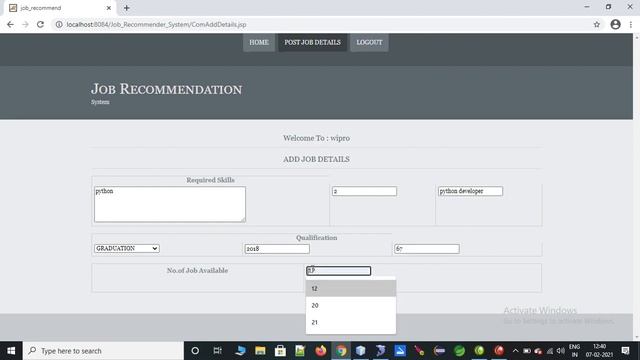Screen dimensions: 640x360
Task: Click the Welcome To : wipro text
Action: [316, 138]
